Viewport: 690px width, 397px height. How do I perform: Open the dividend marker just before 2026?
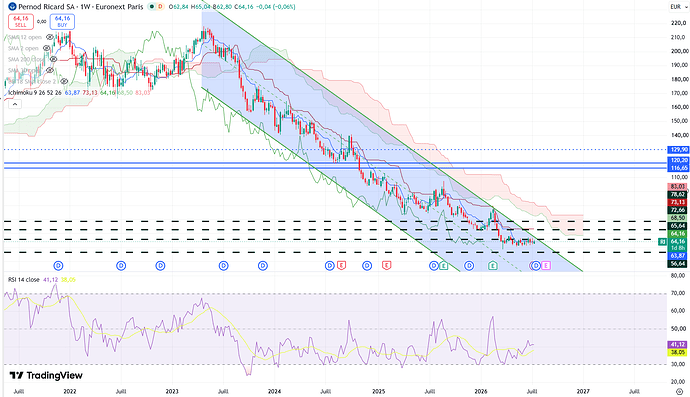tap(469, 265)
